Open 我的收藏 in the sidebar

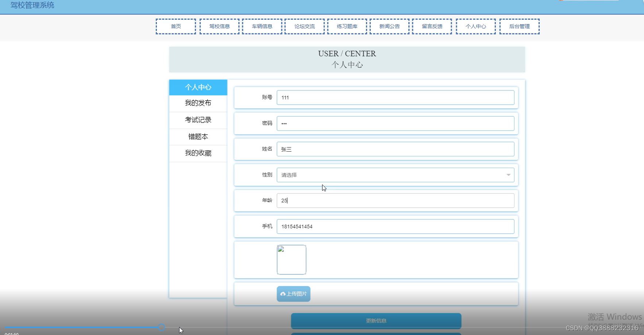[x=198, y=153]
